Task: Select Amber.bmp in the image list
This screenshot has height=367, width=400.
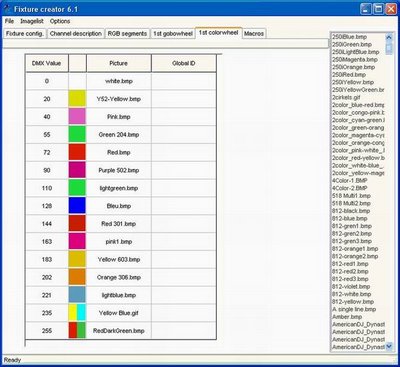Action: 347,317
